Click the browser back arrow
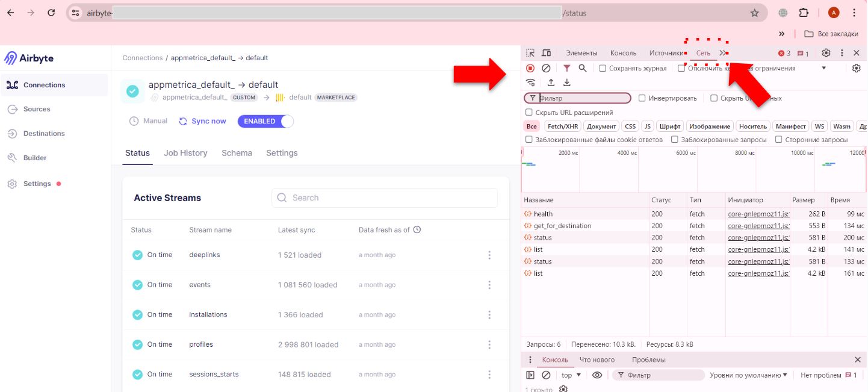868x392 pixels. tap(10, 13)
